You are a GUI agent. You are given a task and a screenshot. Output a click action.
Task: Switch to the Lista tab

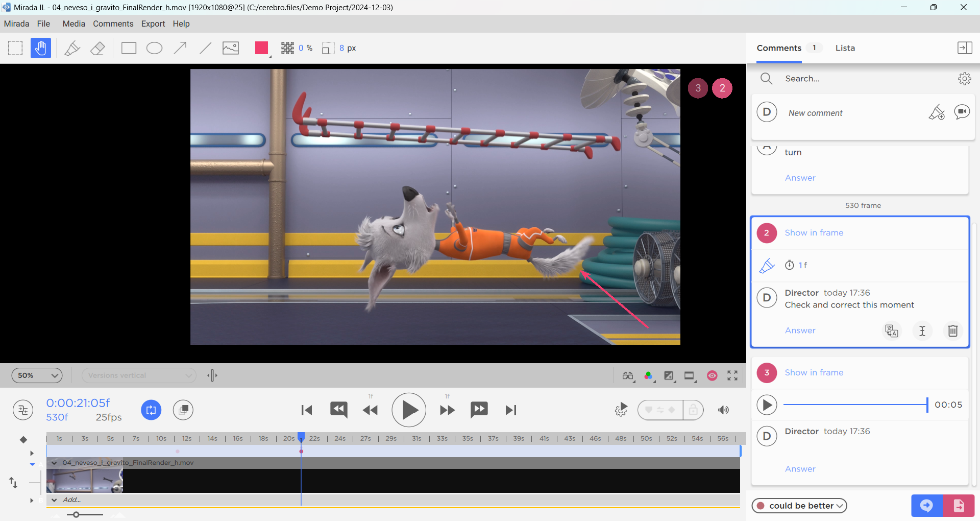[845, 48]
